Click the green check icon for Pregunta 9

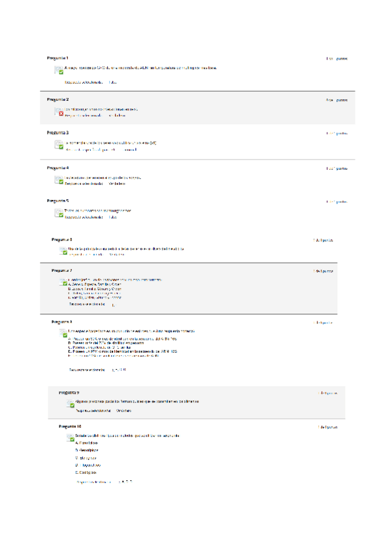pos(71,404)
